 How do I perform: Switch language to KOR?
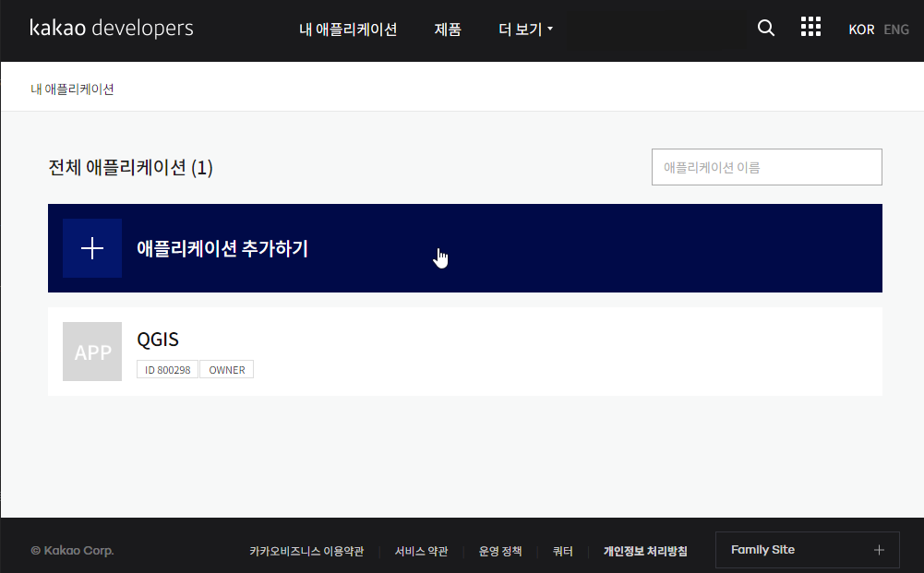(x=861, y=30)
